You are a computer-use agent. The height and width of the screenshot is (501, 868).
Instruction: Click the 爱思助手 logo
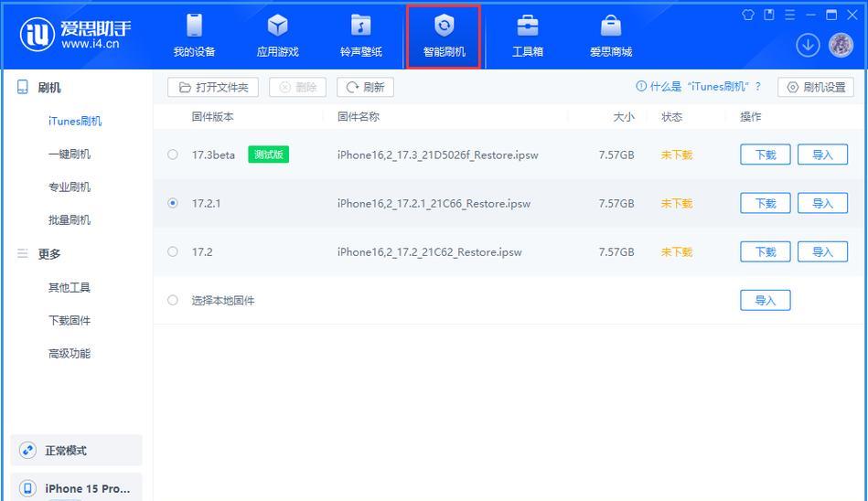76,35
